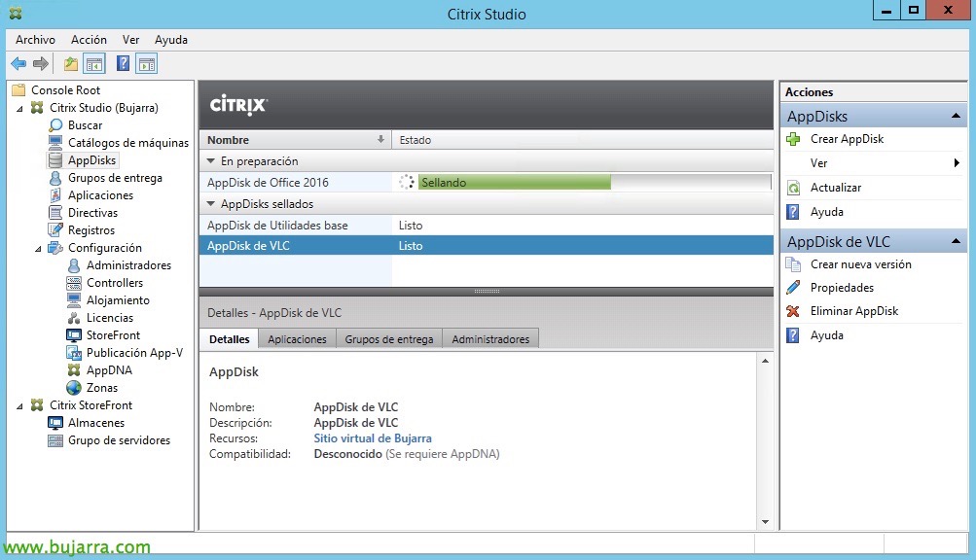The image size is (976, 560).
Task: Collapse Configuración tree node
Action: pyautogui.click(x=38, y=248)
